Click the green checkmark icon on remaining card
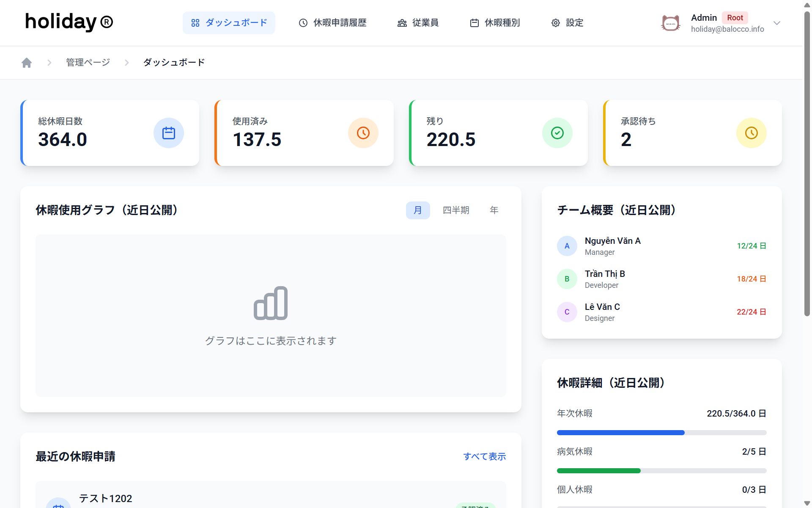Image resolution: width=812 pixels, height=508 pixels. point(557,133)
